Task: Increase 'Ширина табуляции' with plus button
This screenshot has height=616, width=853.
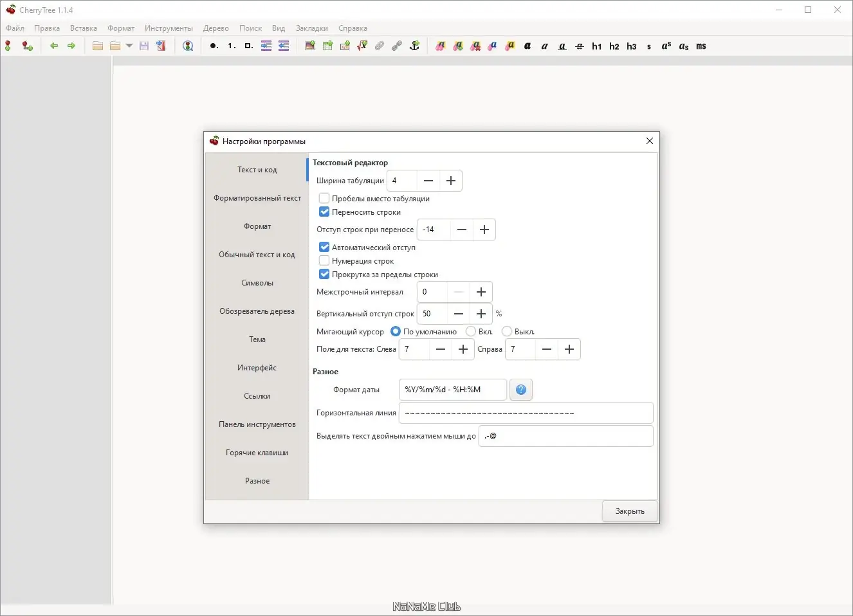Action: [x=451, y=181]
